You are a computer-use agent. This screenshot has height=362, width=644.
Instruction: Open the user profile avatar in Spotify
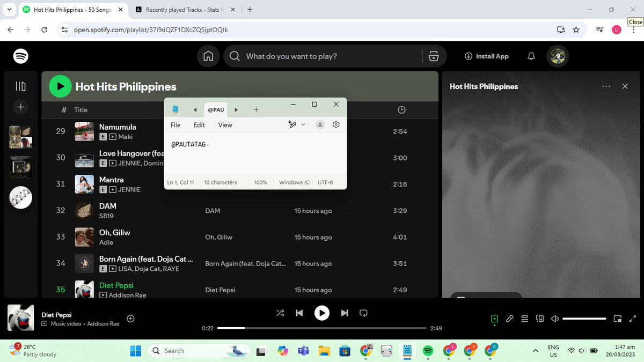[x=558, y=56]
